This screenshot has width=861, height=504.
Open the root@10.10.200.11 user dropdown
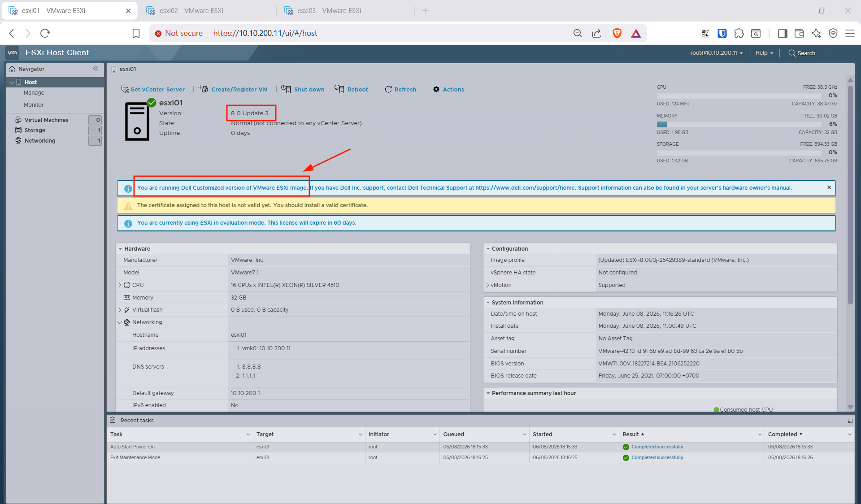coord(717,53)
